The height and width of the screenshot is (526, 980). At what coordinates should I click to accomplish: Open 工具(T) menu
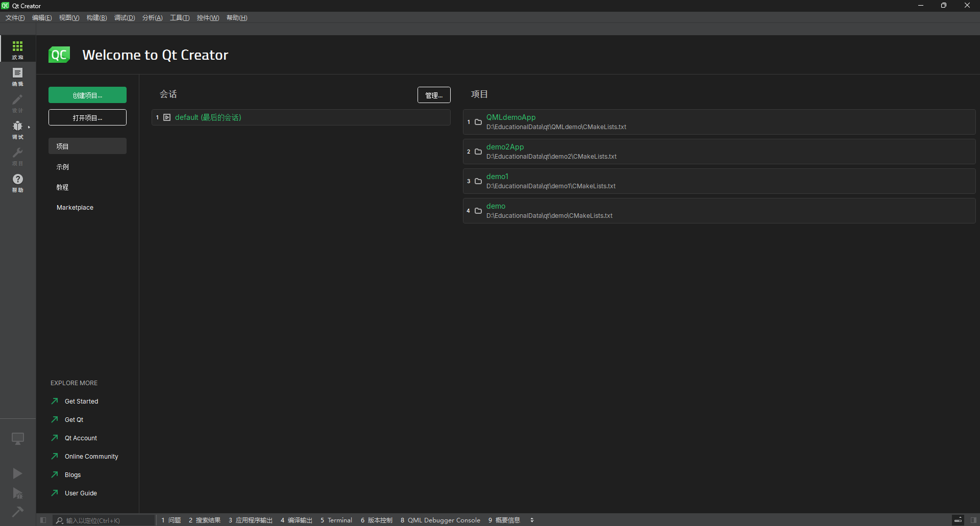click(x=180, y=18)
